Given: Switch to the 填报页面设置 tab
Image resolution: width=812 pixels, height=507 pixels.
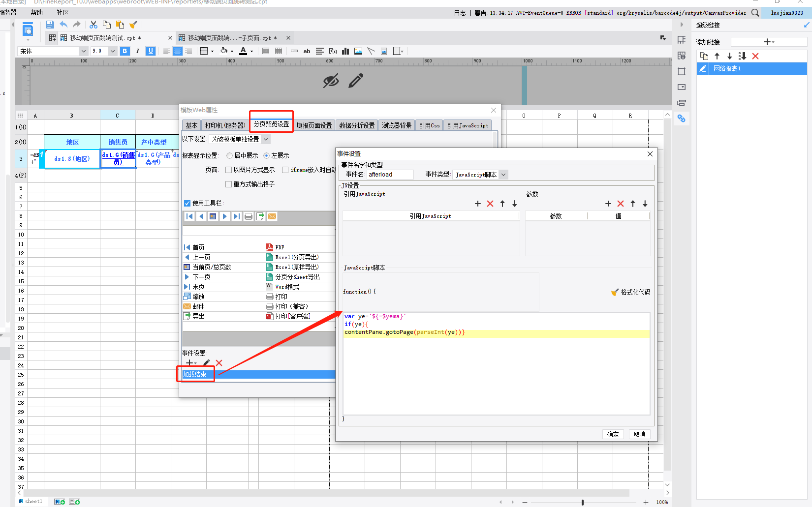Looking at the screenshot, I should tap(314, 125).
